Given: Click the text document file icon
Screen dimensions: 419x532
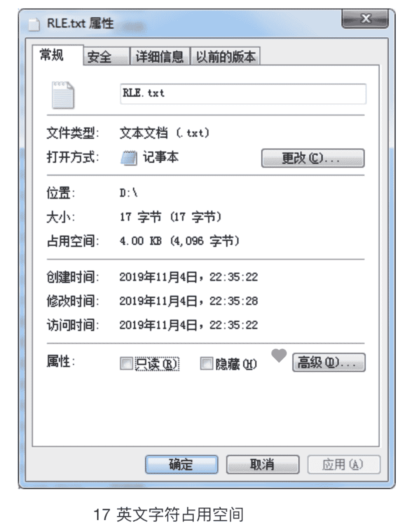Looking at the screenshot, I should [x=63, y=95].
